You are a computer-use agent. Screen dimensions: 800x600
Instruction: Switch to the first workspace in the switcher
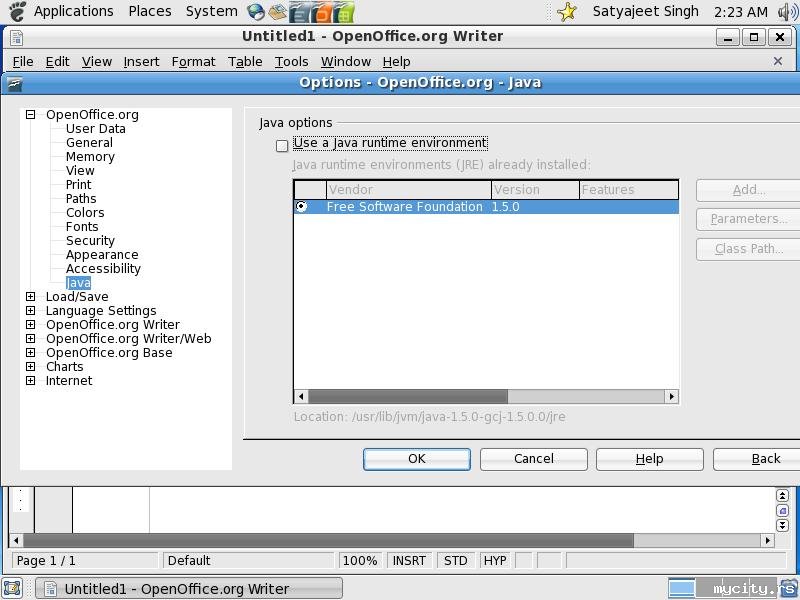pos(682,588)
